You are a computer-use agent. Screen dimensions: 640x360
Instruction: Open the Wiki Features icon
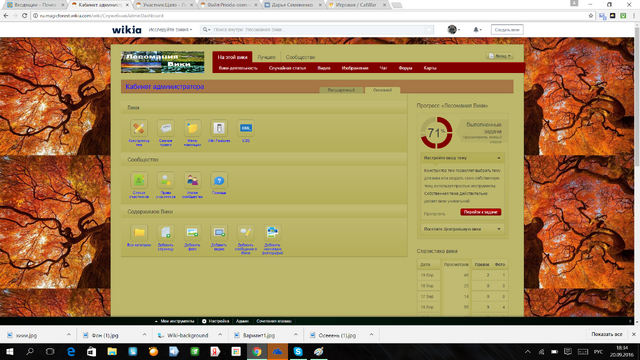click(219, 128)
